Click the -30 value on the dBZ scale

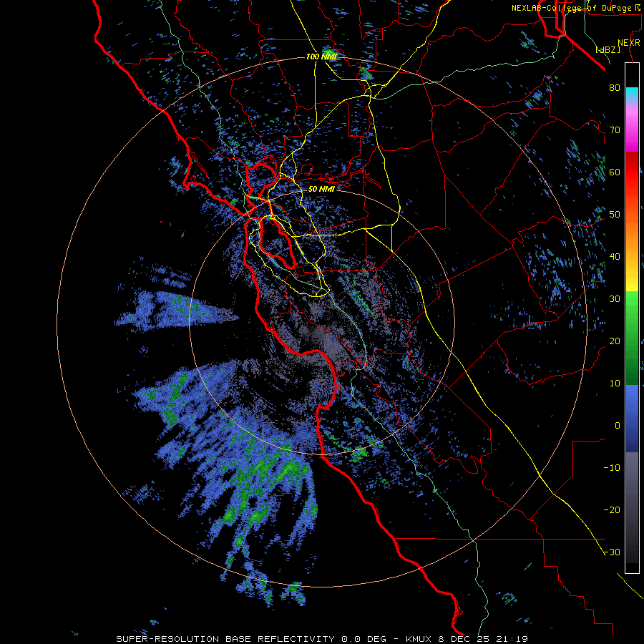click(x=612, y=552)
